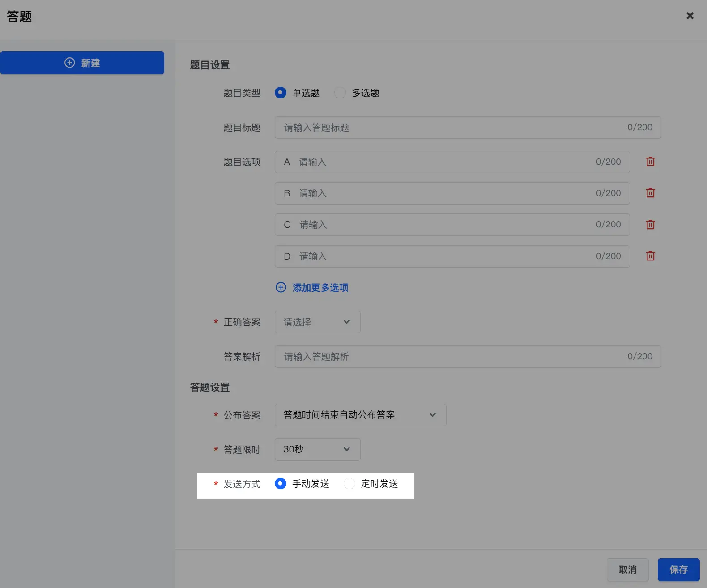Image resolution: width=707 pixels, height=588 pixels.
Task: Focus the option D input field
Action: [x=452, y=256]
